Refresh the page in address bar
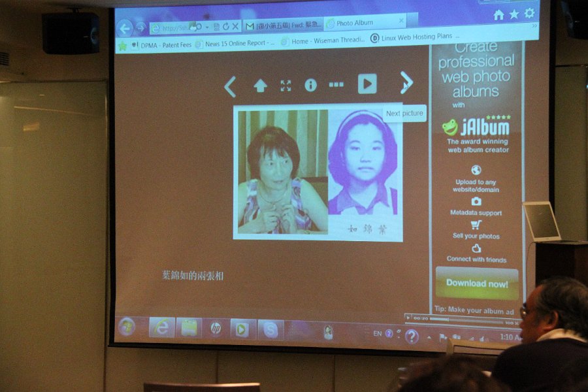The image size is (588, 392). [225, 27]
